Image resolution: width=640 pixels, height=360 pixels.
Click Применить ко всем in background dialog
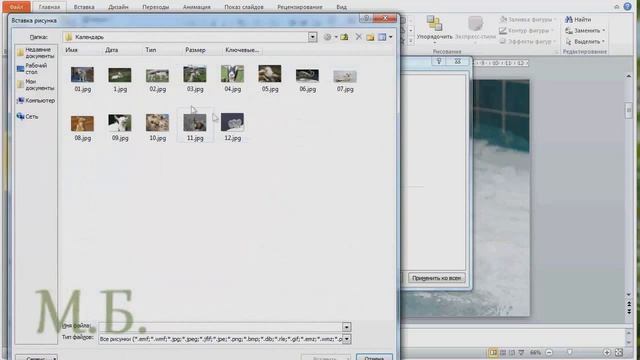pyautogui.click(x=436, y=278)
